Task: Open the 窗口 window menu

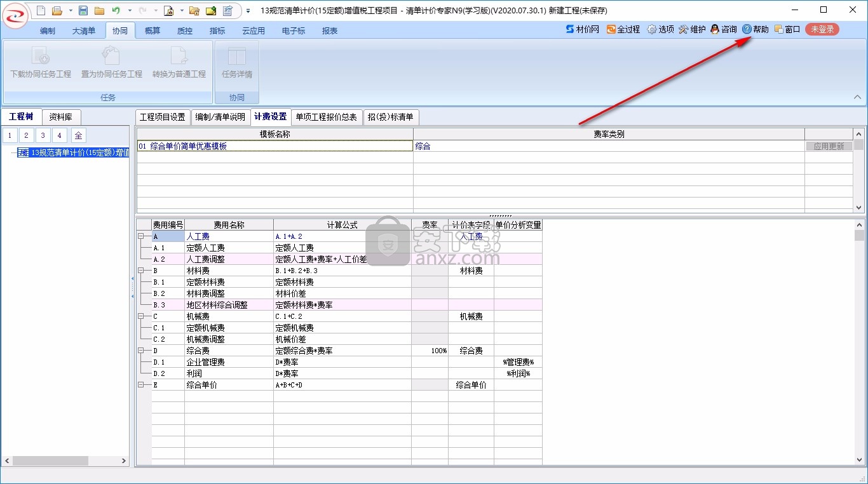Action: tap(787, 29)
